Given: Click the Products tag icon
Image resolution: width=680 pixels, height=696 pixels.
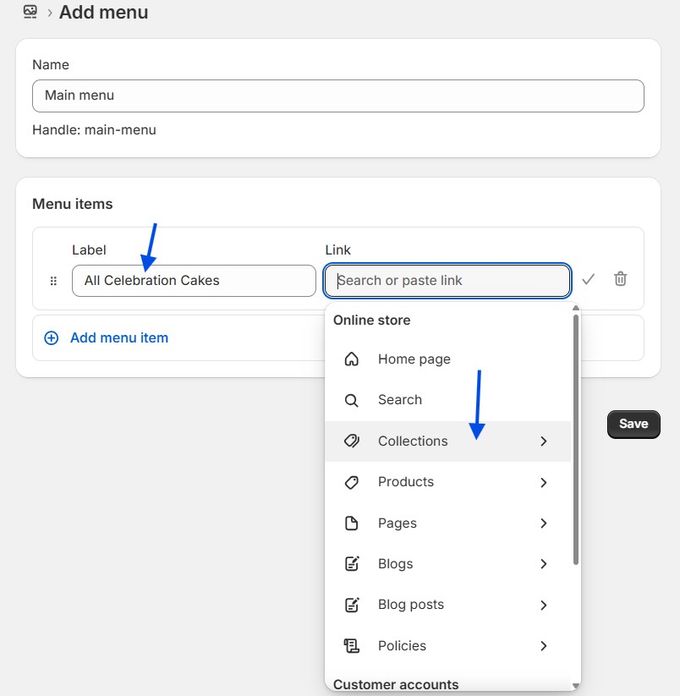Looking at the screenshot, I should pyautogui.click(x=352, y=482).
